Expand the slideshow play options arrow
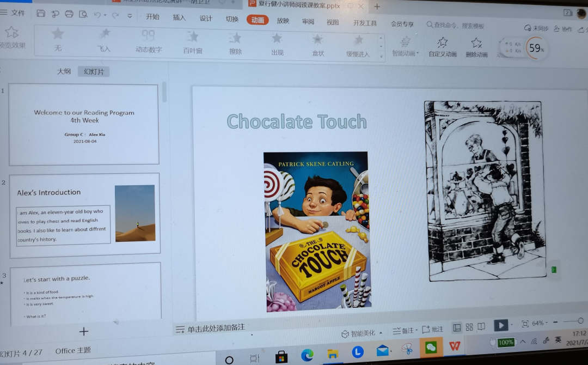588x365 pixels. click(x=511, y=325)
